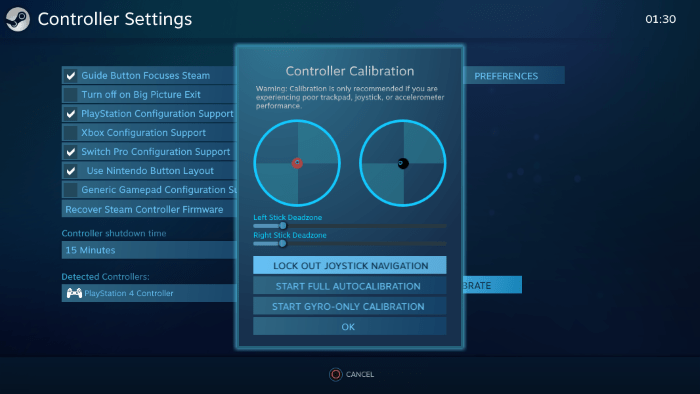Start Gyro-Only Calibration

350,307
